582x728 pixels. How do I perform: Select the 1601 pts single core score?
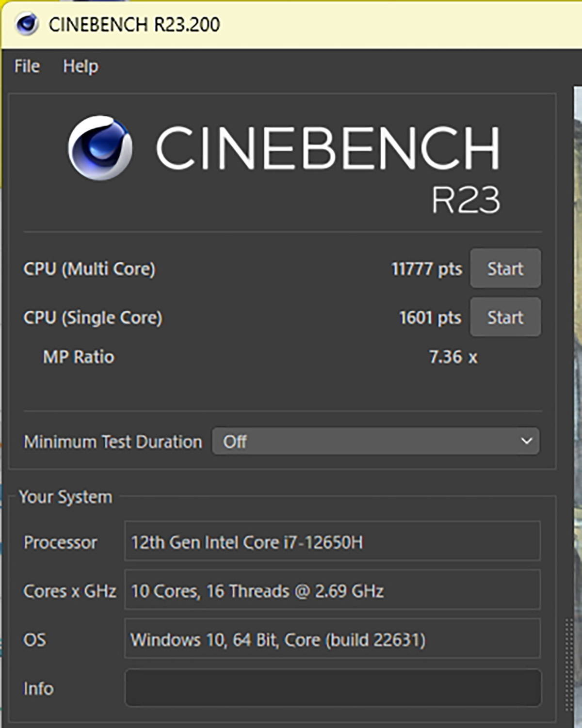click(430, 318)
